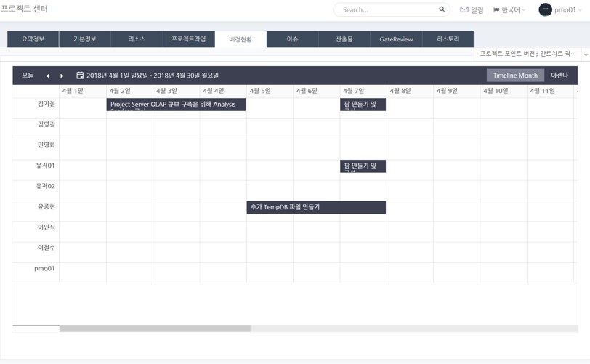Switch to Timeline Month view

click(x=515, y=76)
